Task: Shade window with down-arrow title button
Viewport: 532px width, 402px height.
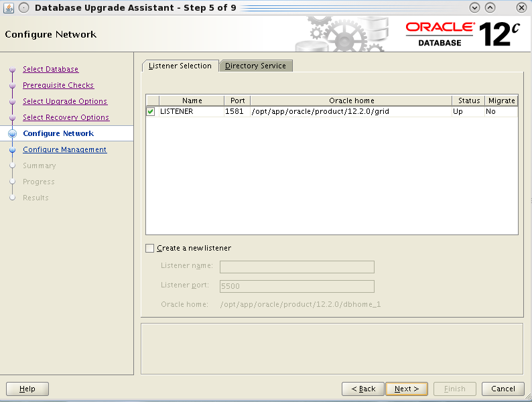Action: pyautogui.click(x=474, y=7)
